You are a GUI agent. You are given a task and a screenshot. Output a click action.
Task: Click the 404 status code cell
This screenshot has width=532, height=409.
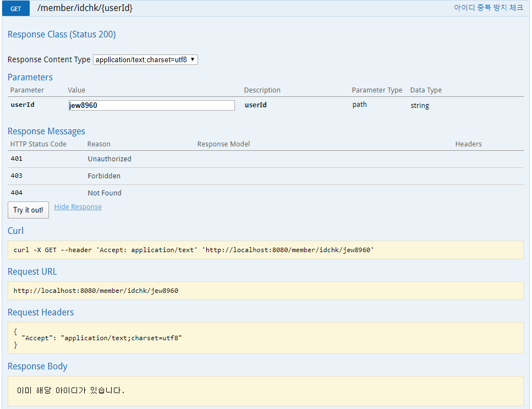click(x=17, y=193)
